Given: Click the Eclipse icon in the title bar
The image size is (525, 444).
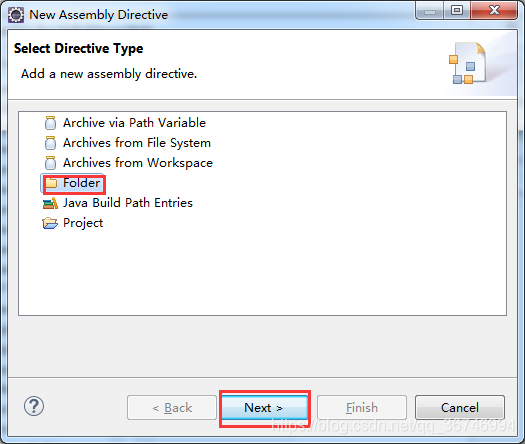Looking at the screenshot, I should click(16, 15).
